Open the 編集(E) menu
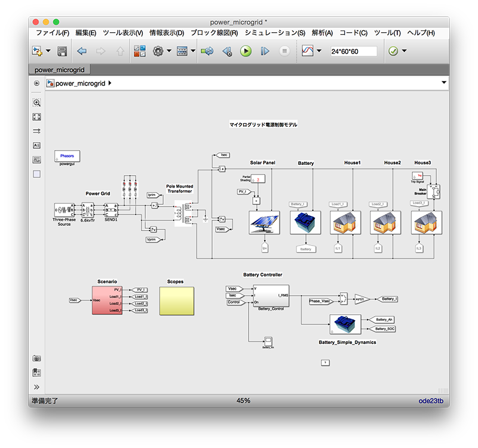This screenshot has width=478, height=448. click(x=85, y=33)
